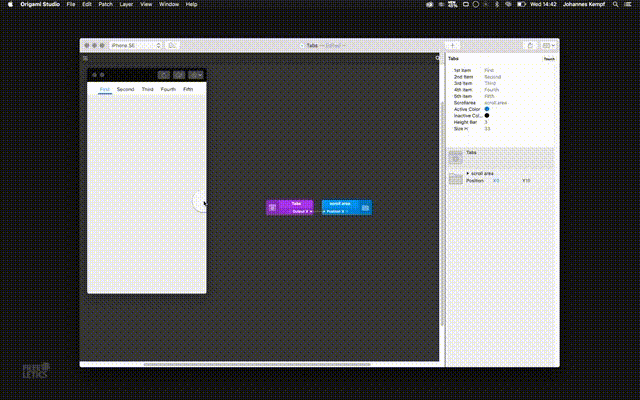The image size is (640, 400).
Task: Select the Second tab in the viewer
Action: point(125,89)
